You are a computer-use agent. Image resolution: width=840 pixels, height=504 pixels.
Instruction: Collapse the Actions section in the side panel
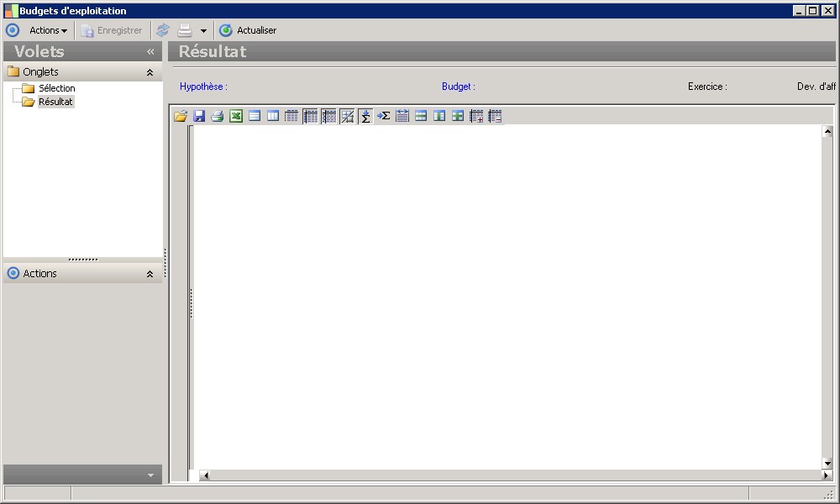tap(150, 274)
